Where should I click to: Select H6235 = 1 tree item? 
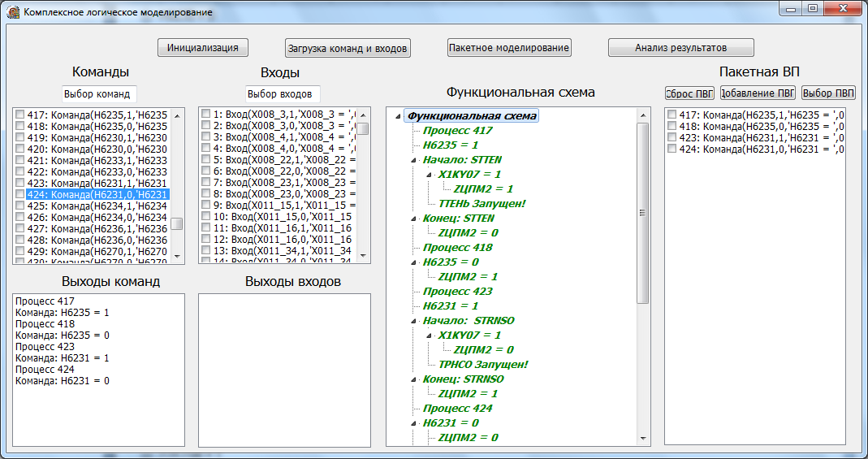point(451,145)
